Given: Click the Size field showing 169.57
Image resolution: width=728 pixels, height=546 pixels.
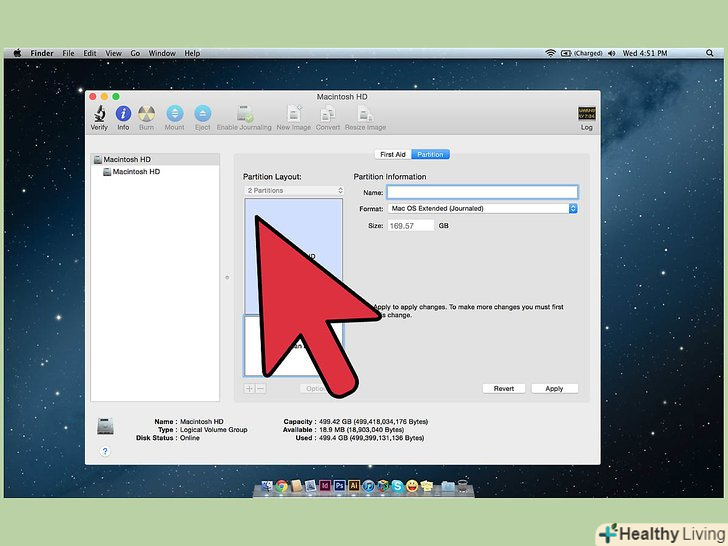Looking at the screenshot, I should [x=411, y=226].
